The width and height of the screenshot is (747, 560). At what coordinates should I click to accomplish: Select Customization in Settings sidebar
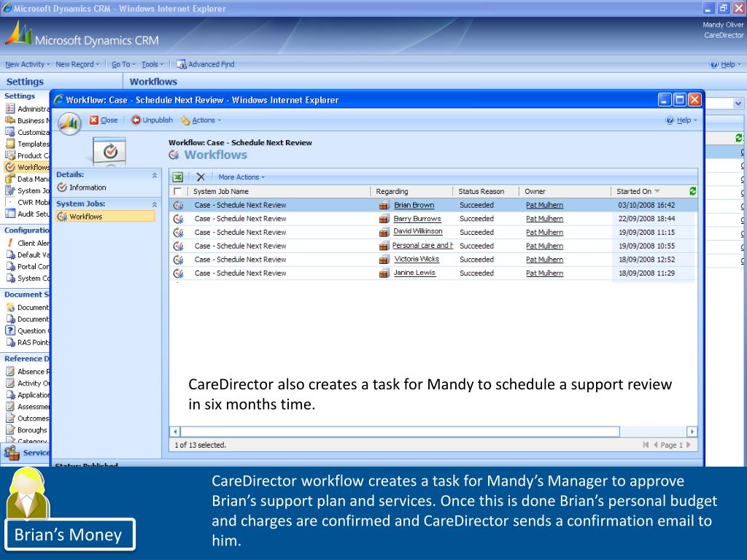(27, 133)
